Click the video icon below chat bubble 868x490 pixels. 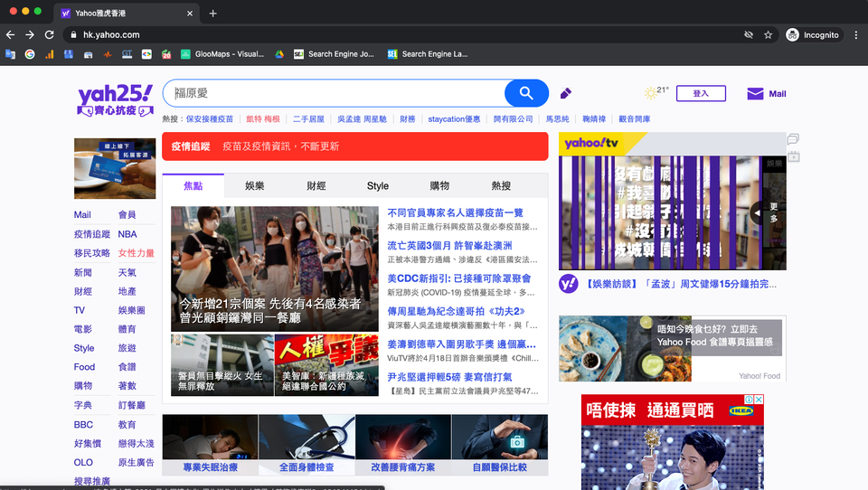pos(793,156)
